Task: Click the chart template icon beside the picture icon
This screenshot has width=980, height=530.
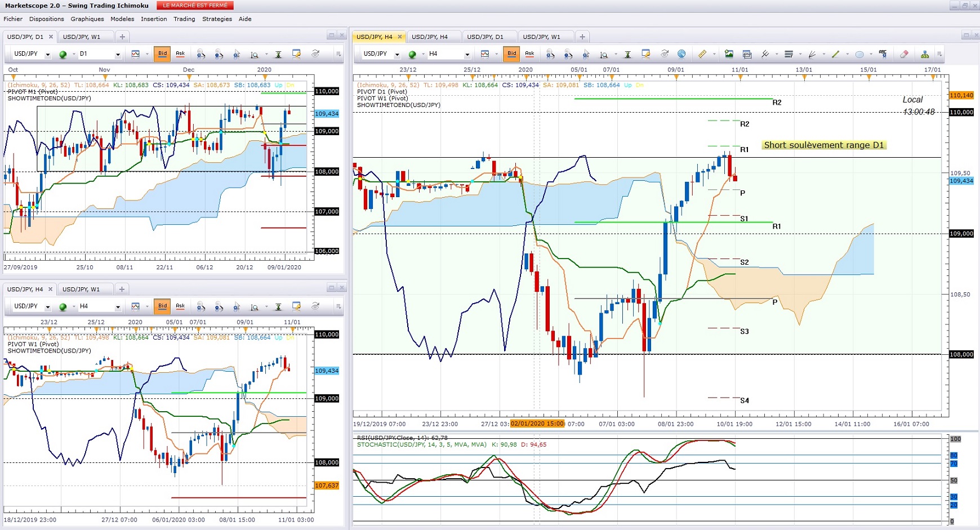Action: pyautogui.click(x=747, y=54)
